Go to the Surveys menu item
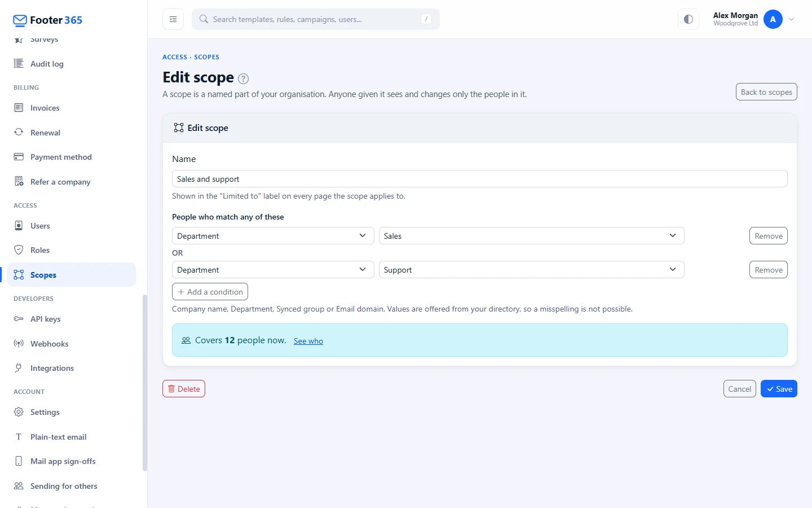 click(x=72, y=40)
